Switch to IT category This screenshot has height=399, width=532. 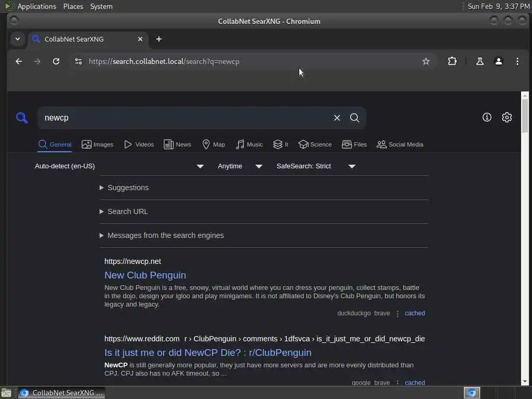(x=281, y=144)
